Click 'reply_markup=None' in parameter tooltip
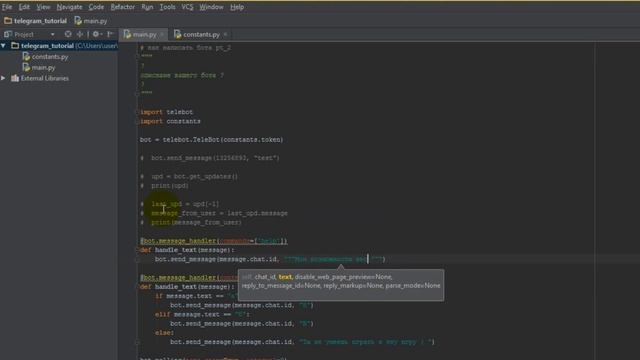This screenshot has width=640, height=360. [x=353, y=286]
